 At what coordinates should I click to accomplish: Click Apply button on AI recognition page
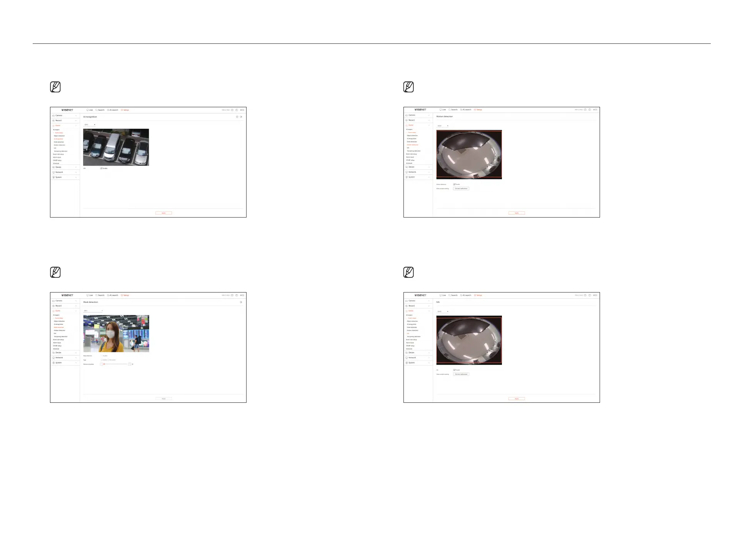[x=163, y=213]
